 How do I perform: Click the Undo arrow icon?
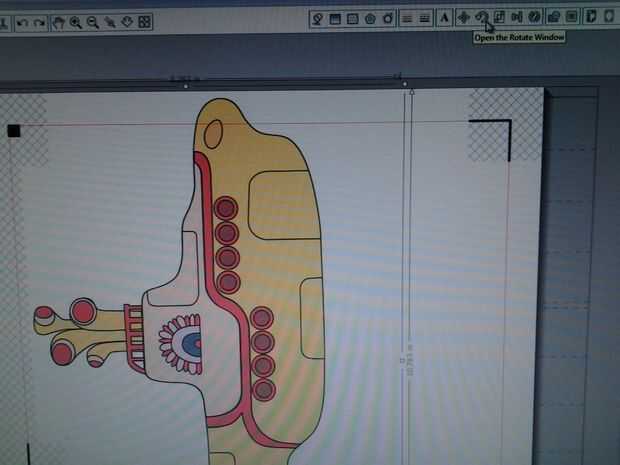pyautogui.click(x=22, y=23)
